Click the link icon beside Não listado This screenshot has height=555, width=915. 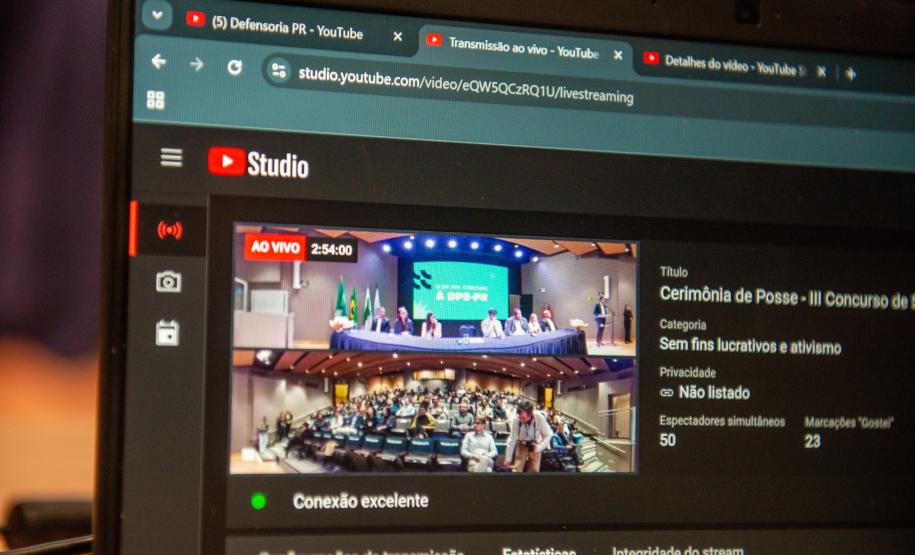tap(666, 393)
